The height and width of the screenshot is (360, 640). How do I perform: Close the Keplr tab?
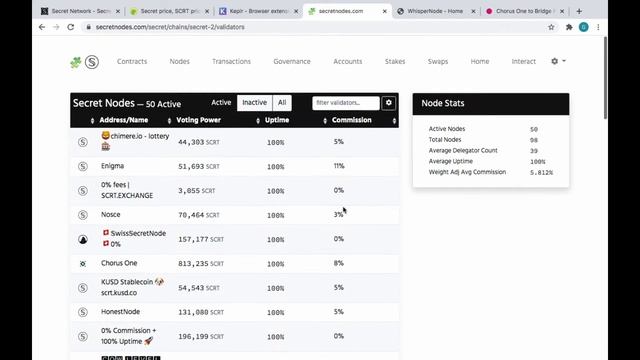tap(296, 11)
